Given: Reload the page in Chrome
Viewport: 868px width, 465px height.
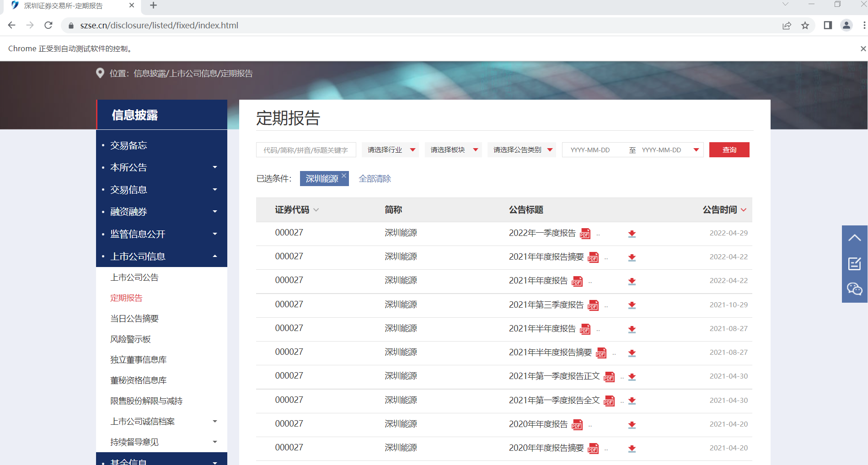Looking at the screenshot, I should pos(48,25).
